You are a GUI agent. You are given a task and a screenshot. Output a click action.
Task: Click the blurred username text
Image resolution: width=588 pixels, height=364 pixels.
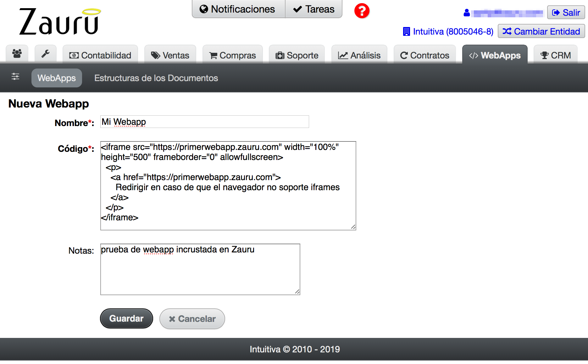[508, 13]
